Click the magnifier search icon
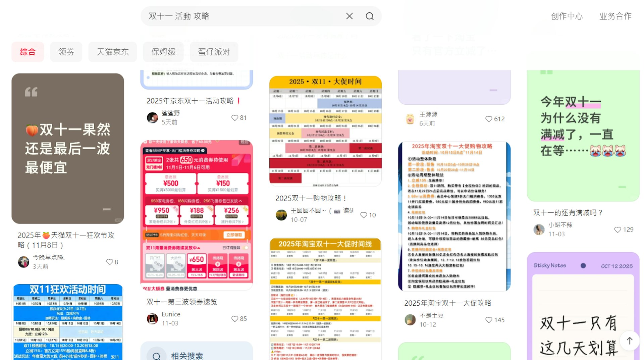Viewport: 644px width, 360px height. coord(369,16)
